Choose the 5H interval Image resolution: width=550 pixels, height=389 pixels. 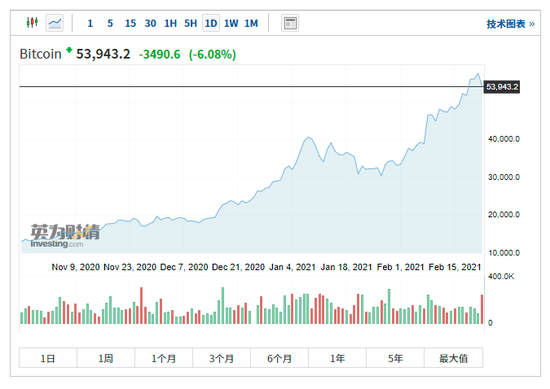(190, 24)
